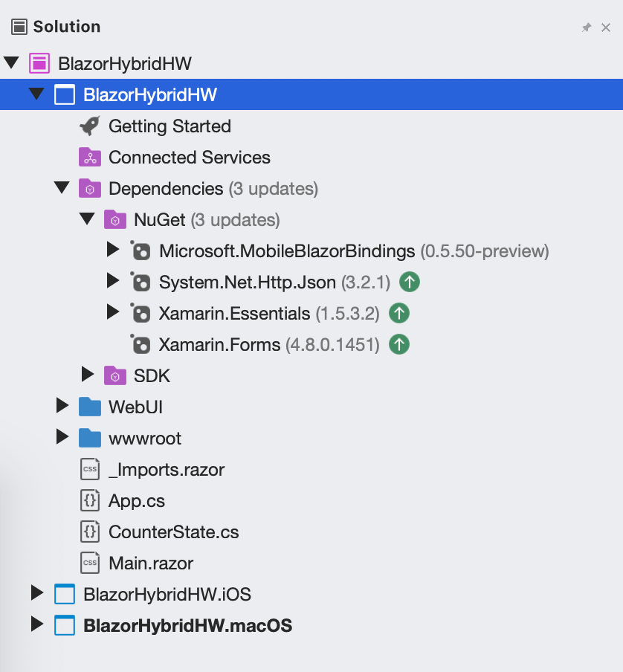Screen dimensions: 623x672
Task: Click the Microsoft.MobileBlazorBindings package icon
Action: 140,251
